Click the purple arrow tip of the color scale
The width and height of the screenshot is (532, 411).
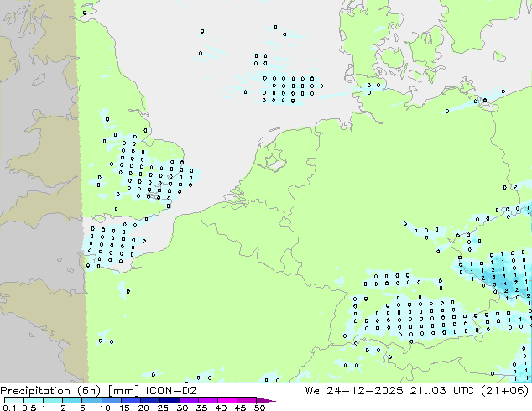point(266,400)
